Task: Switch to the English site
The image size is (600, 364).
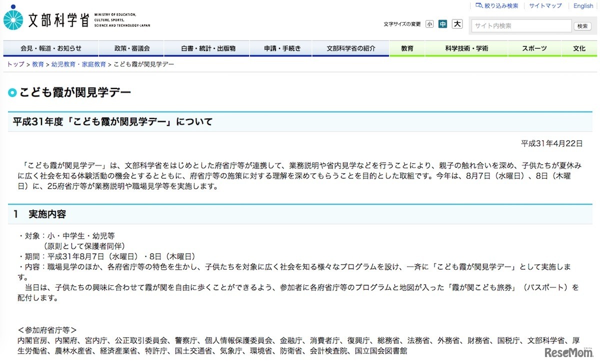Action: [583, 6]
